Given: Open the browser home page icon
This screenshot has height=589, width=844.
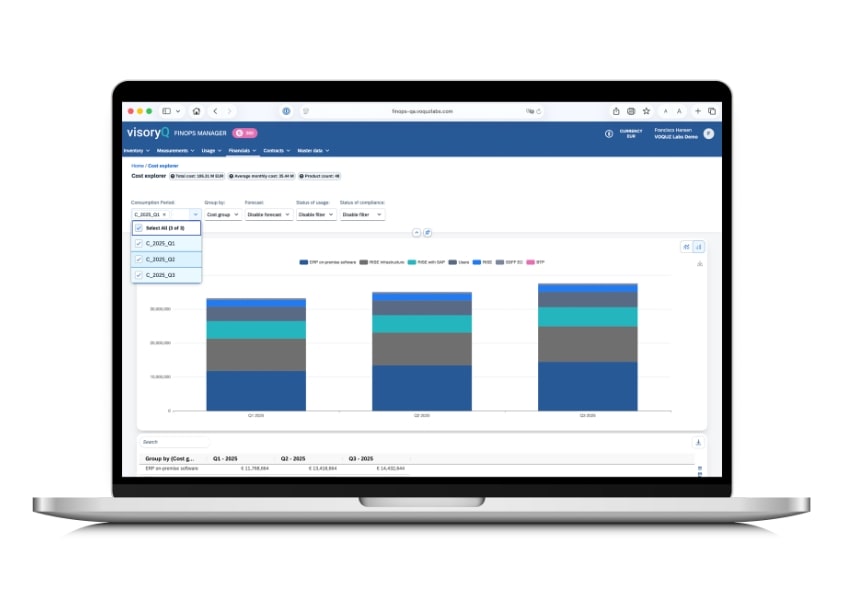Looking at the screenshot, I should click(196, 111).
